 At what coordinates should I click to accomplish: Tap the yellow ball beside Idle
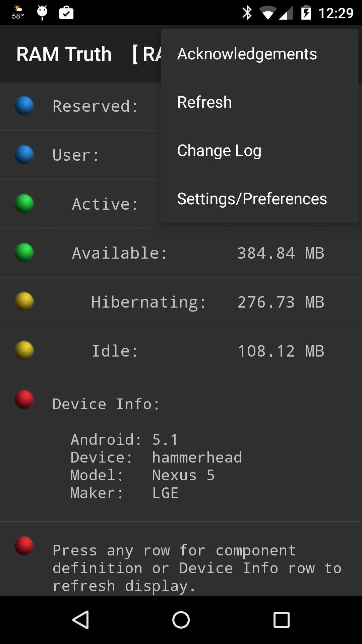click(24, 351)
